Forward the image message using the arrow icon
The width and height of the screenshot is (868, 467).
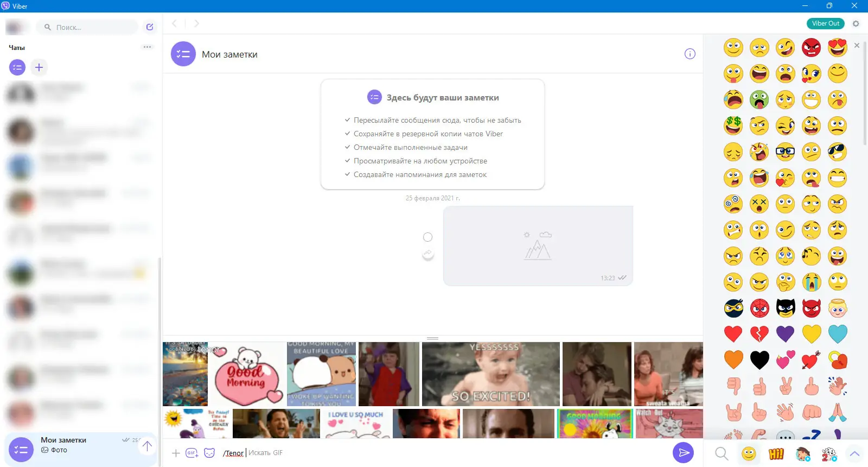(x=428, y=255)
